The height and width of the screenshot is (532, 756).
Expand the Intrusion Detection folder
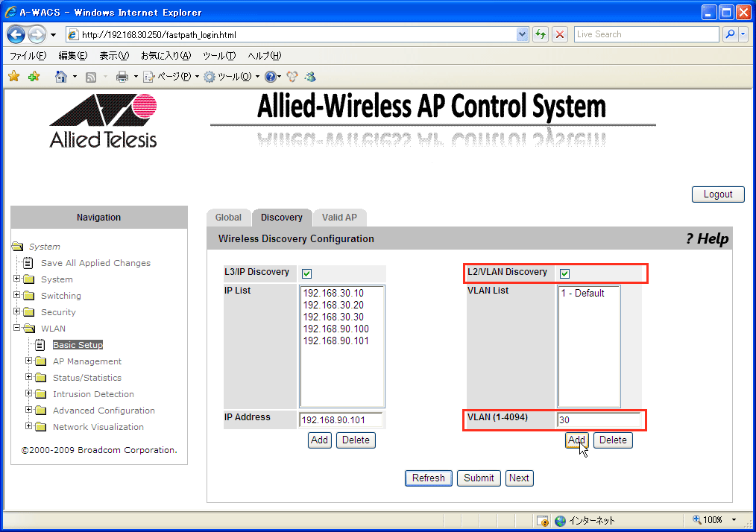28,393
